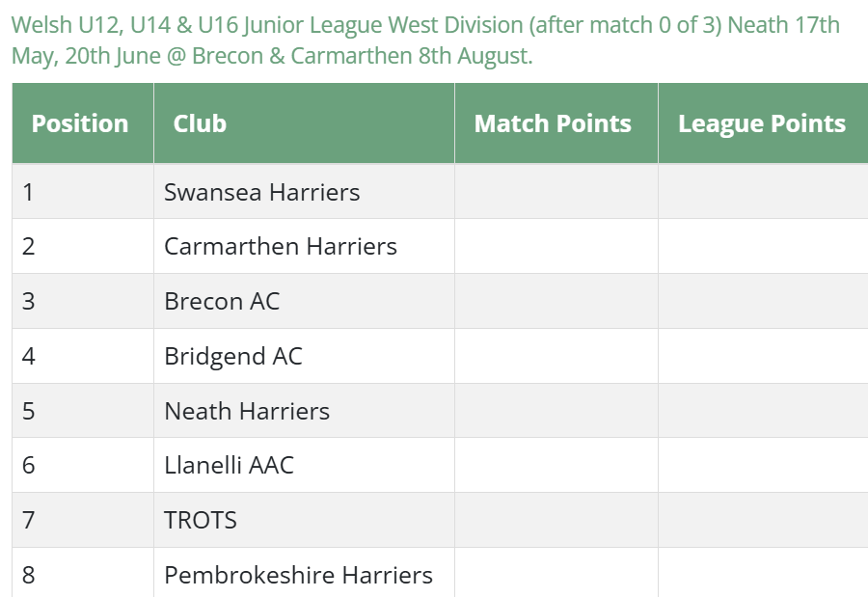Click Neath Harriers' empty Match Points cell
868x597 pixels.
click(556, 411)
